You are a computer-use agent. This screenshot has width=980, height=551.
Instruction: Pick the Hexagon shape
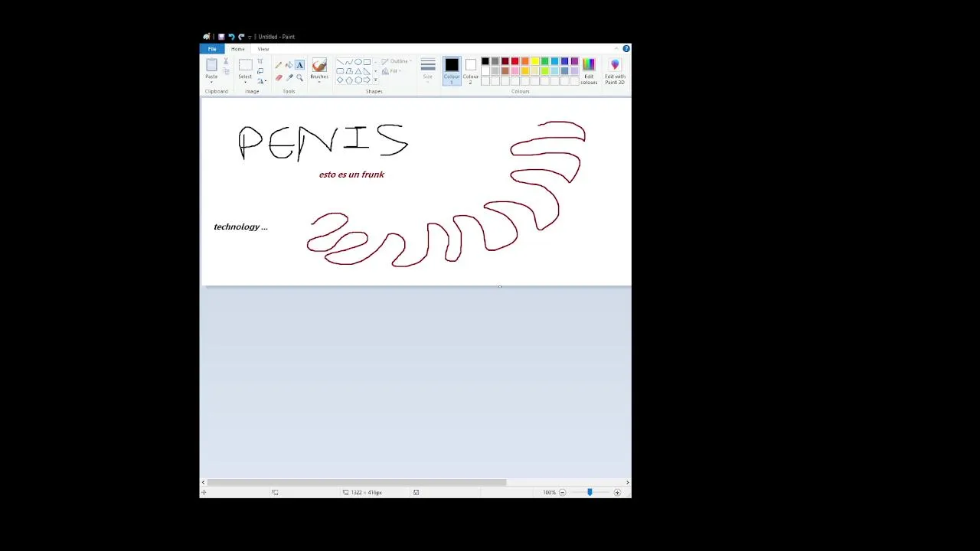click(x=358, y=80)
